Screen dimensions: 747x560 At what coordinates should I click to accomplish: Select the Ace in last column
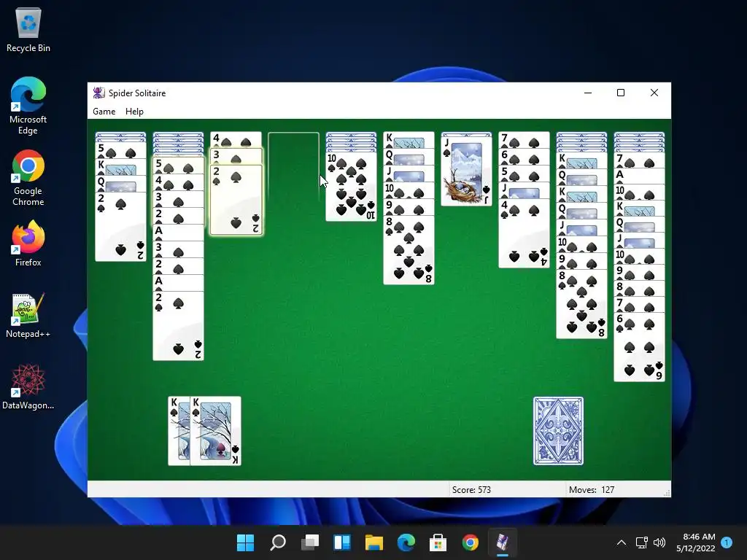pos(639,176)
